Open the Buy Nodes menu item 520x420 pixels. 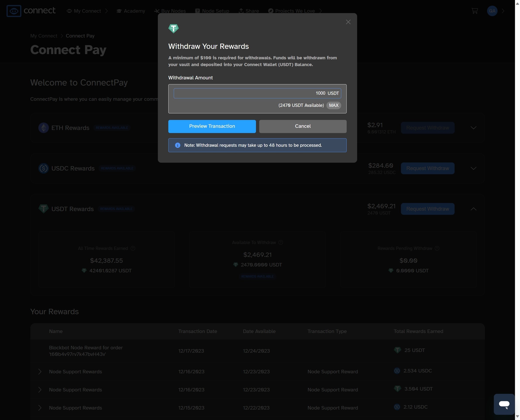[170, 11]
